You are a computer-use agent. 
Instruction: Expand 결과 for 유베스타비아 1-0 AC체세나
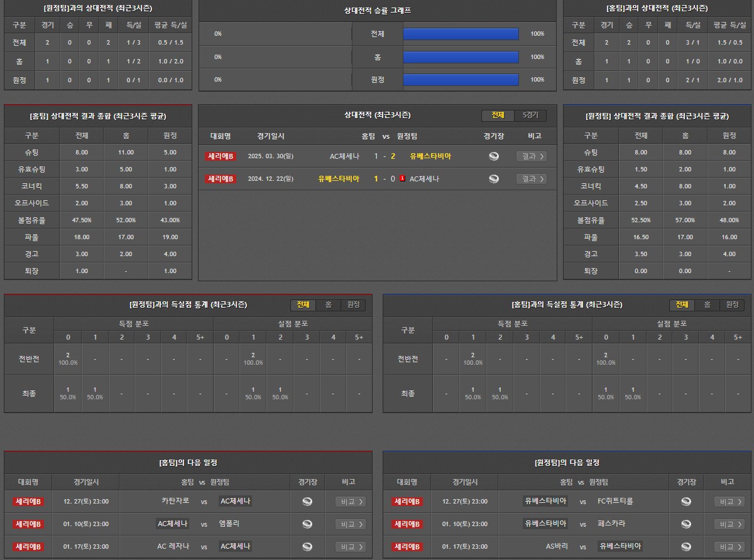pos(531,179)
